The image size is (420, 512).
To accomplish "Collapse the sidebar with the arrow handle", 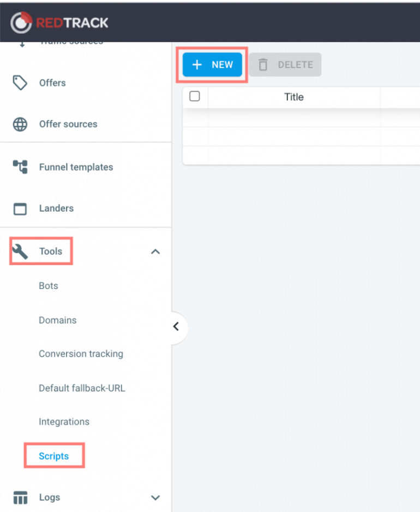I will pos(176,327).
